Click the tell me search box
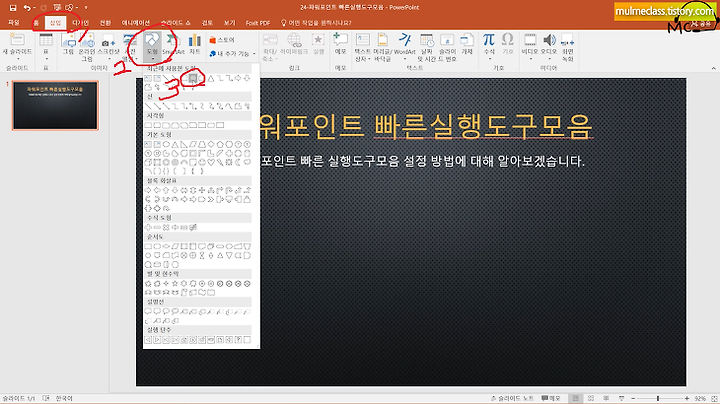 [316, 22]
